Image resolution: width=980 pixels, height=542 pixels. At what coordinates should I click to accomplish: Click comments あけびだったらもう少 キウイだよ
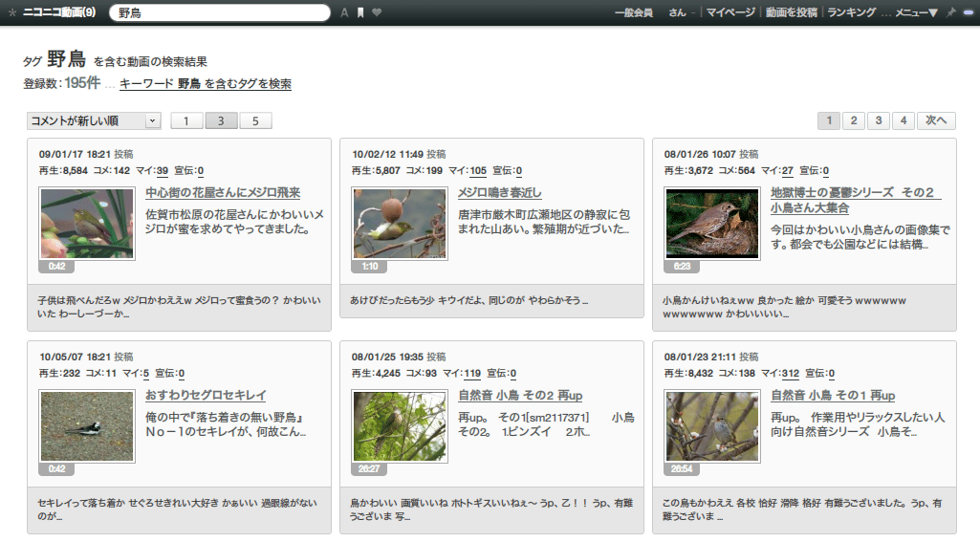click(x=468, y=300)
